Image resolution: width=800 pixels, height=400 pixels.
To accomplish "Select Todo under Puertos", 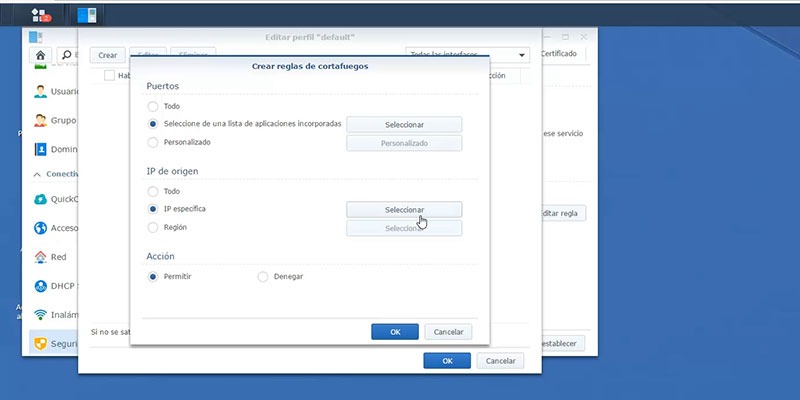I will 153,107.
